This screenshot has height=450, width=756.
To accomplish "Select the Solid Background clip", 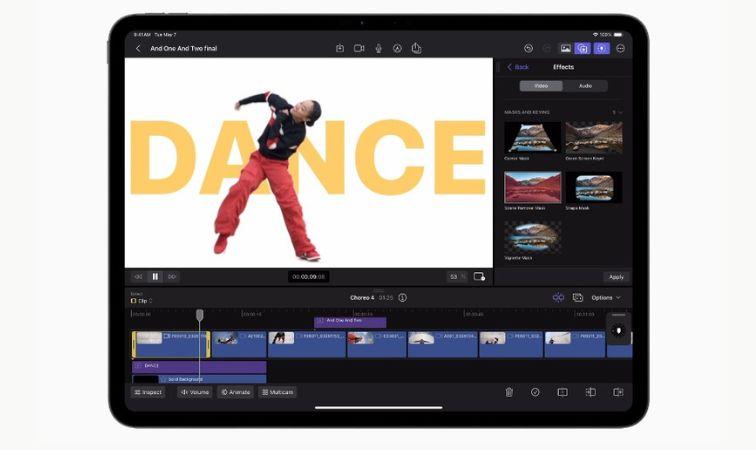I will (199, 380).
